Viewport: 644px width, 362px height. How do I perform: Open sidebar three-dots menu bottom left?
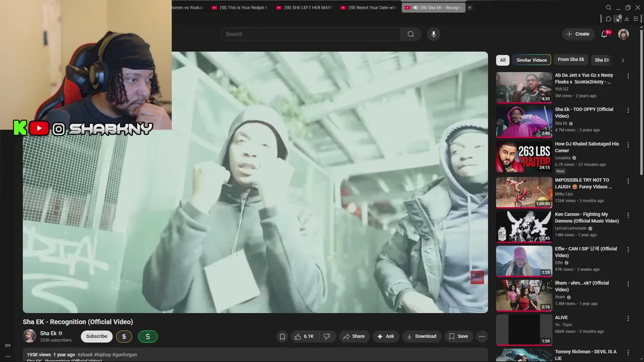pos(8,356)
